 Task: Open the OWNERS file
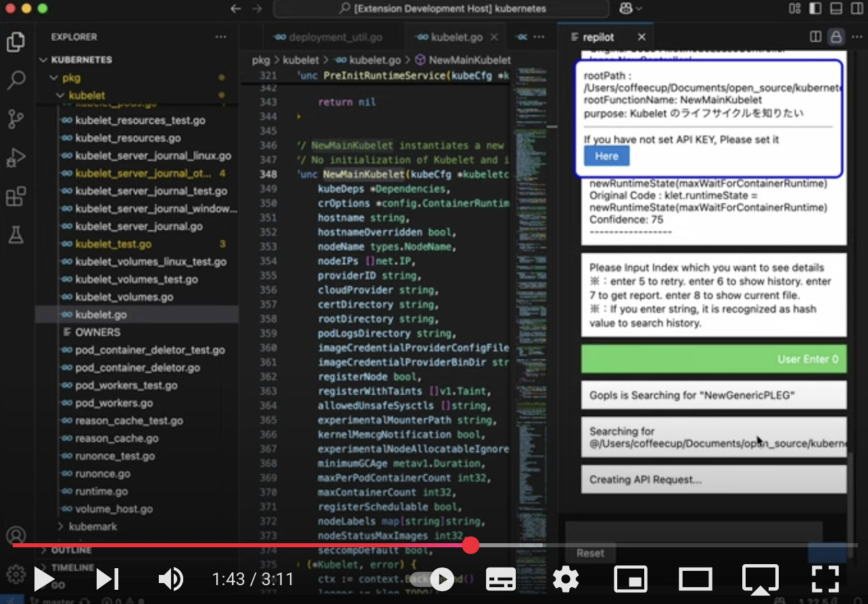[x=137, y=332]
